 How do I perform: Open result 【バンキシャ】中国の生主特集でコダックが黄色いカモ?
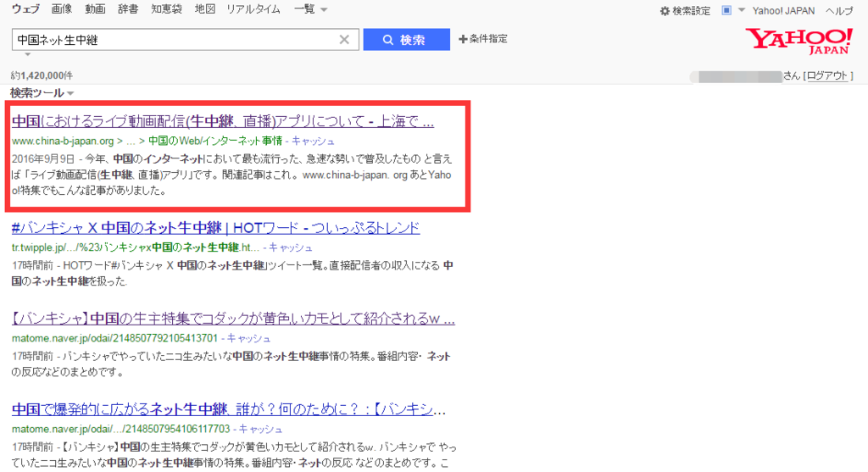click(x=233, y=318)
